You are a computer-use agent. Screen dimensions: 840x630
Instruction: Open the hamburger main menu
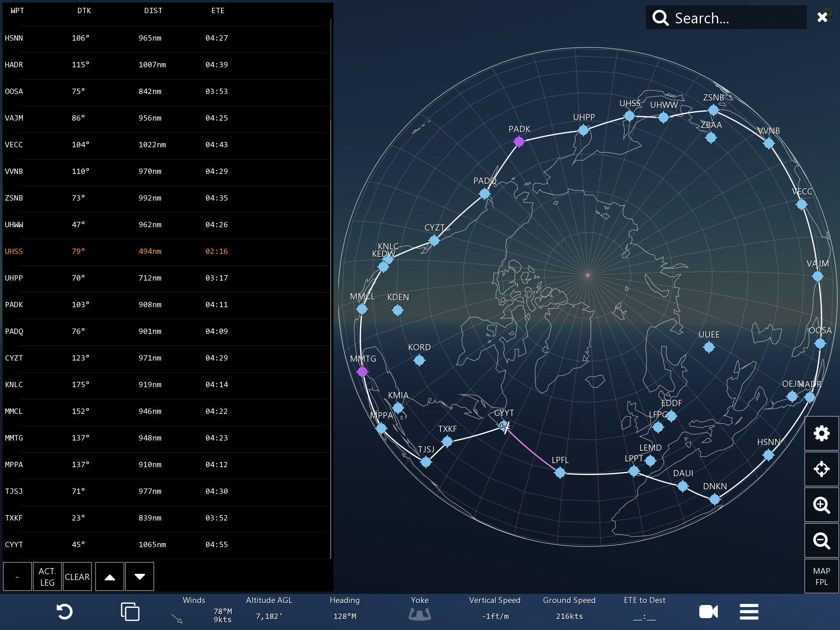[749, 612]
